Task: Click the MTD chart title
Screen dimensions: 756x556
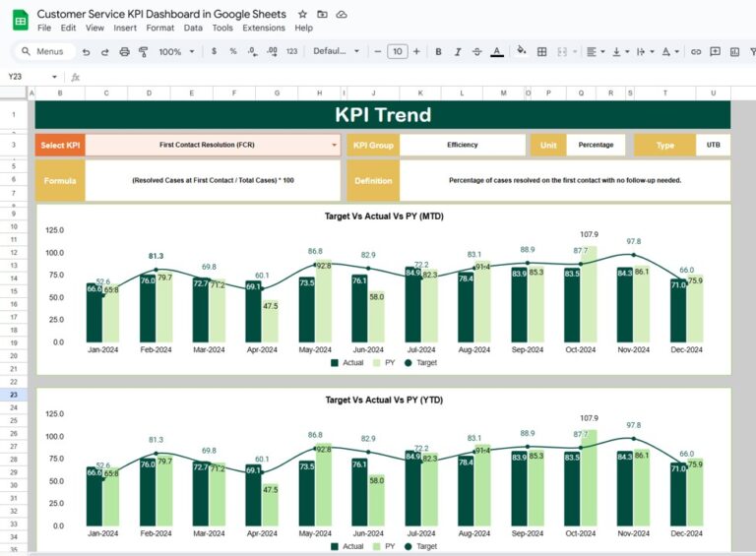Action: [384, 216]
